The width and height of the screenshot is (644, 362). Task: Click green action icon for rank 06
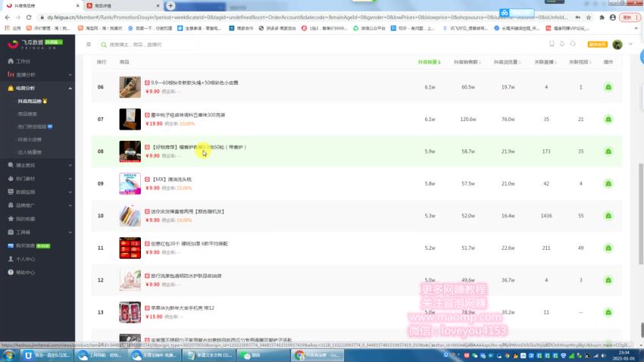click(608, 87)
